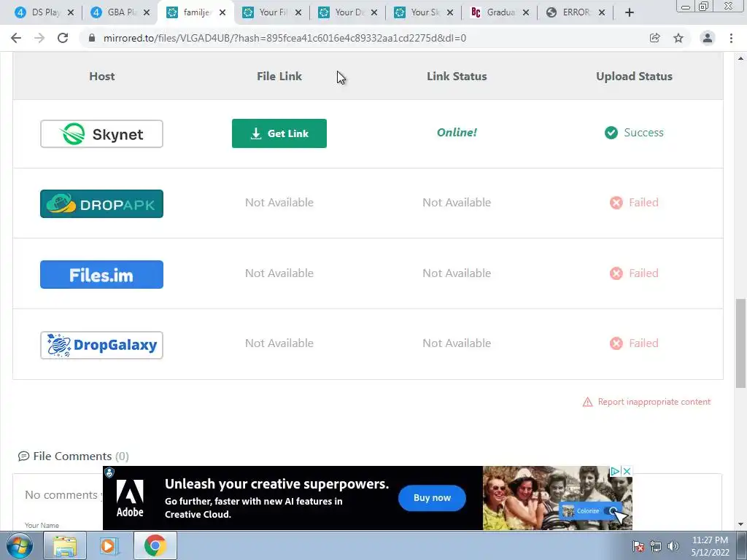The image size is (747, 560).
Task: Click the Success checkmark icon for Skynet
Action: point(611,133)
